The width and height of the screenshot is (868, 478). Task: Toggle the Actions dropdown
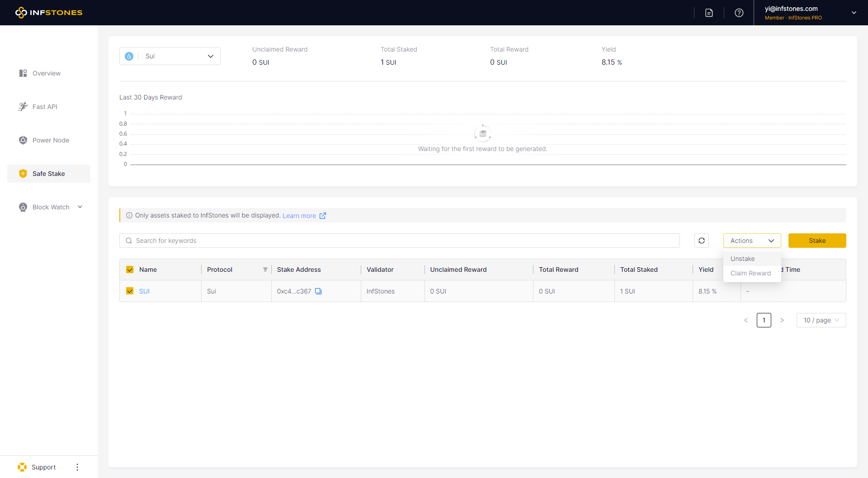click(752, 241)
